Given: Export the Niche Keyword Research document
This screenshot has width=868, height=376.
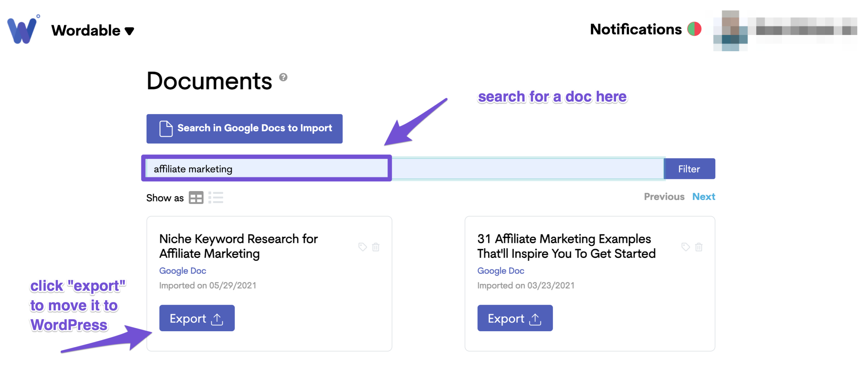Looking at the screenshot, I should tap(197, 318).
